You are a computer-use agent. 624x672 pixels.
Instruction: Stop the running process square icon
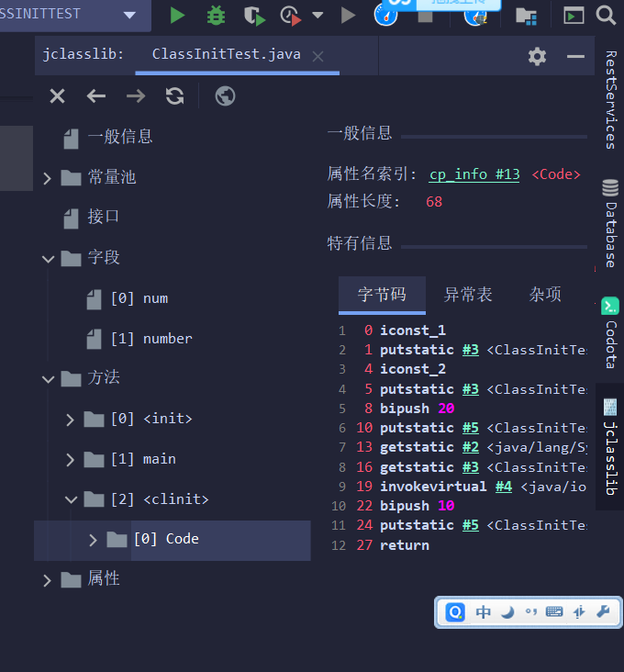[425, 17]
